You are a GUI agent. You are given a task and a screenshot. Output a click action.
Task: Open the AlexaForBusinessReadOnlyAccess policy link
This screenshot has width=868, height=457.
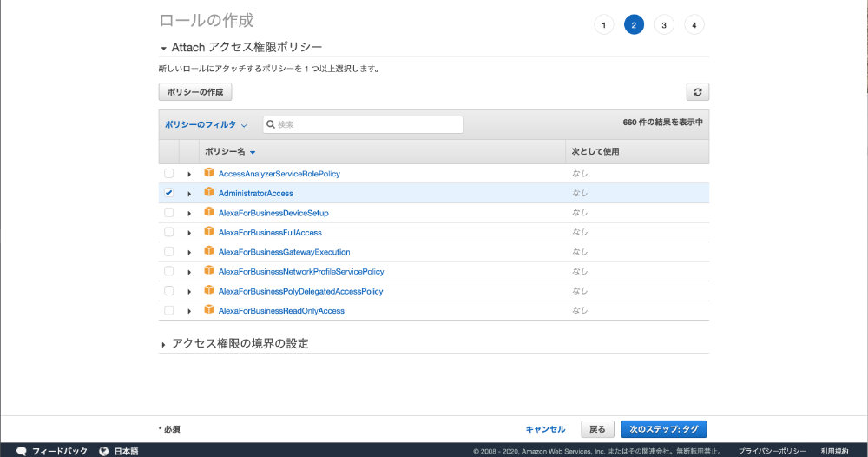[281, 311]
